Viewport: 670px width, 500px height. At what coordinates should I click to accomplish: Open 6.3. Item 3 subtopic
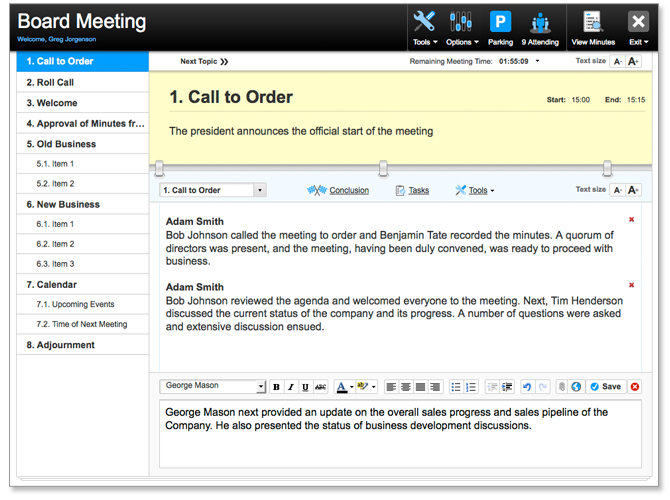click(82, 264)
